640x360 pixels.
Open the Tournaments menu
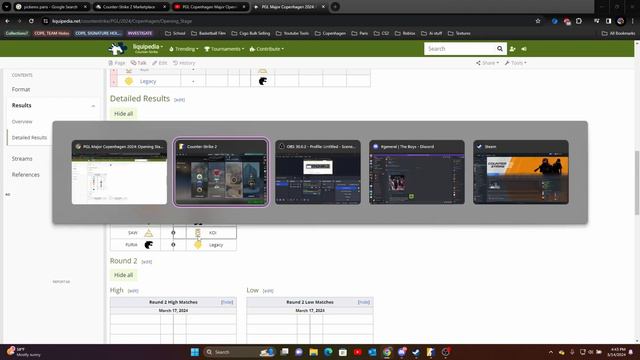[x=224, y=49]
